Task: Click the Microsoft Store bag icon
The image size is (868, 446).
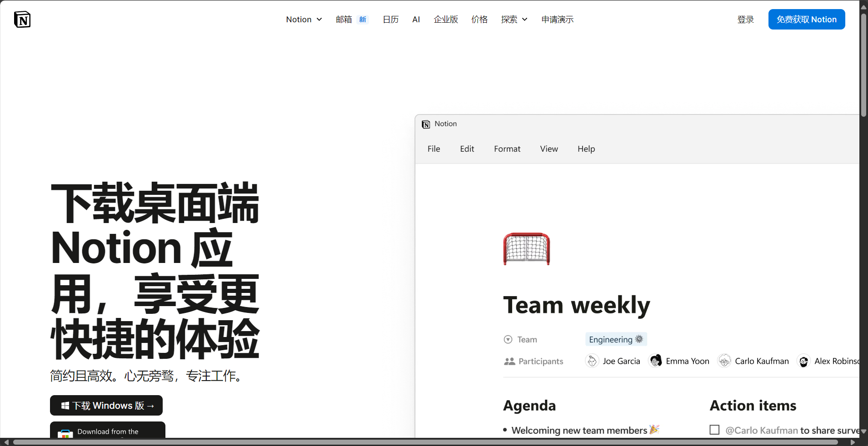Action: pos(65,434)
